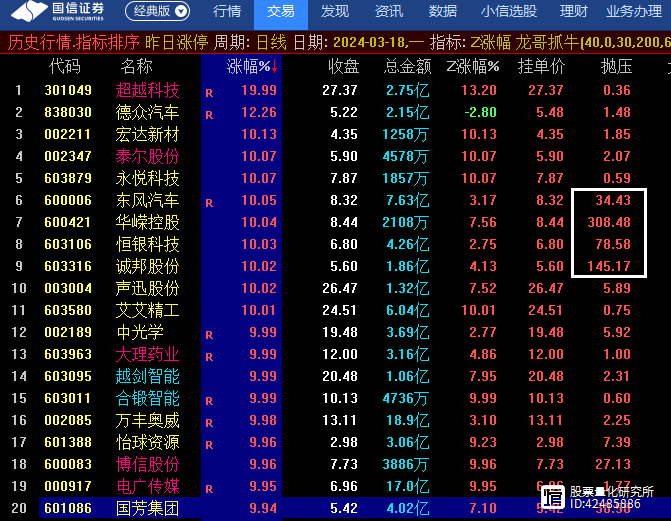Image resolution: width=671 pixels, height=521 pixels.
Task: Select stock 大理药业
Action: tap(147, 354)
